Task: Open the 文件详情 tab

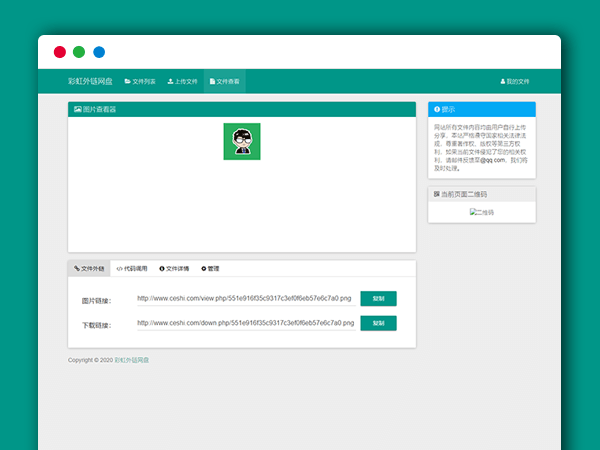Action: (x=174, y=269)
